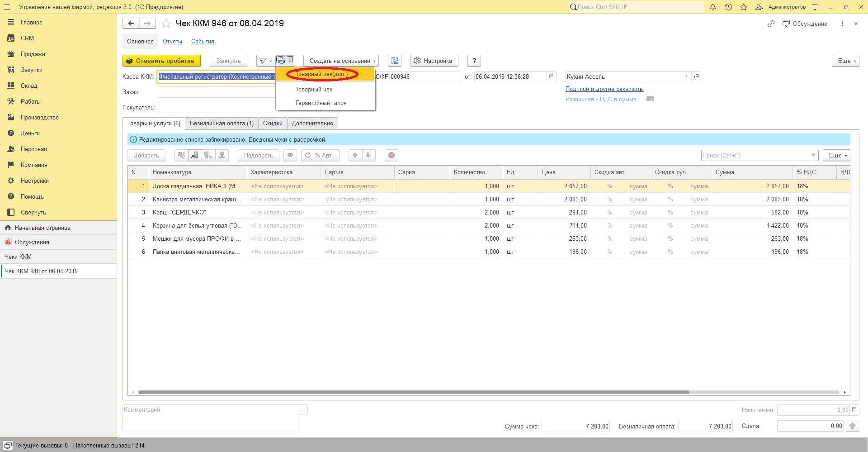Sort by Номенклатура column header
The width and height of the screenshot is (868, 452).
[198, 172]
